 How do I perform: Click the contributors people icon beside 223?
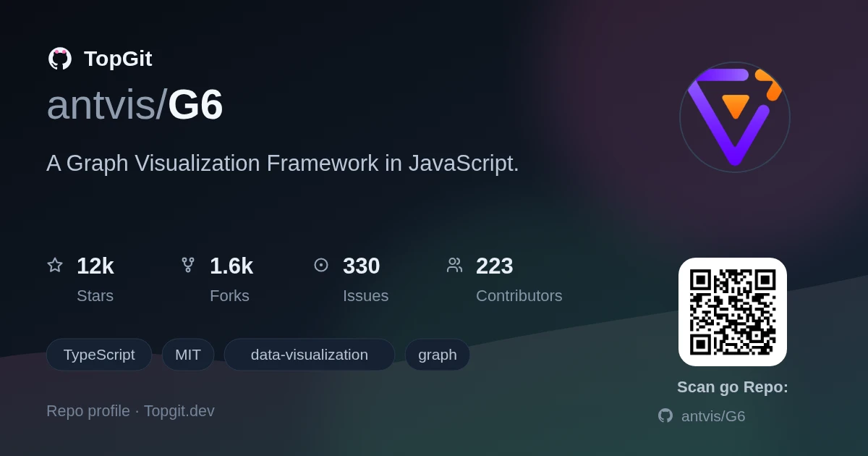tap(454, 265)
